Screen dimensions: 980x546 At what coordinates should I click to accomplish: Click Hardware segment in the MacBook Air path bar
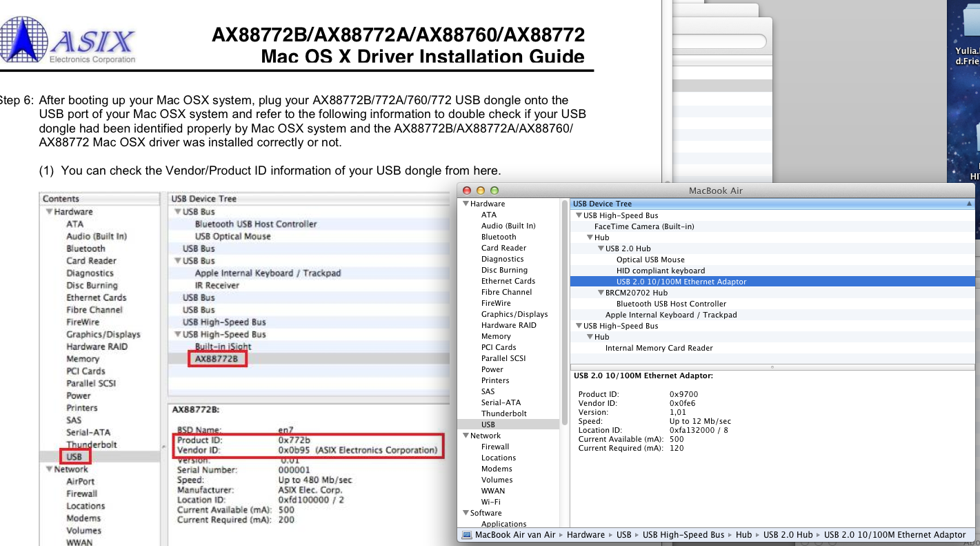(586, 535)
